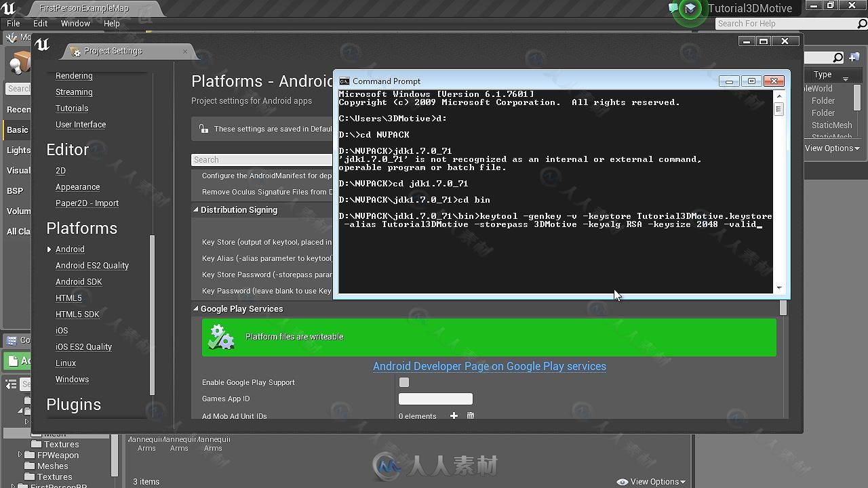This screenshot has width=868, height=488.
Task: Open the File menu
Action: [x=13, y=23]
